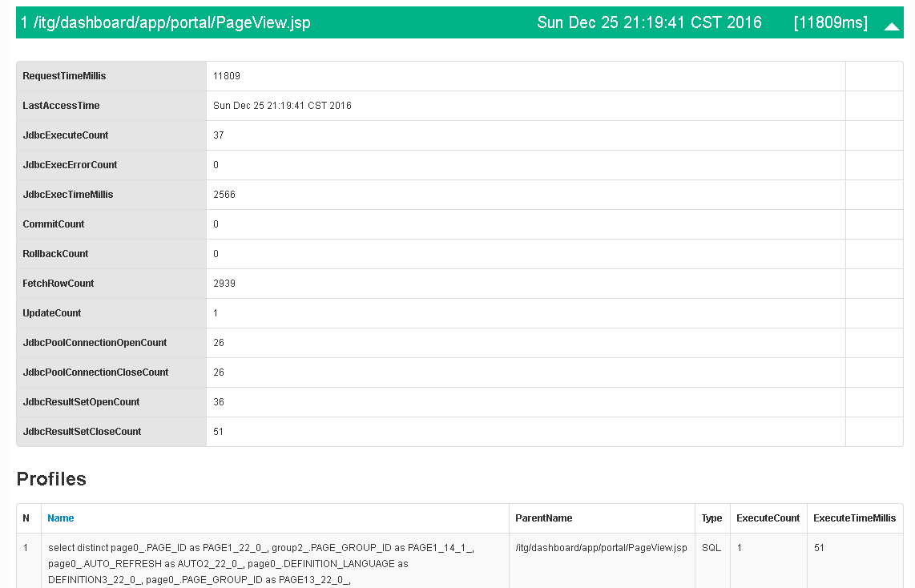Screen dimensions: 915x588
Task: Click the /itg/dashboard/app/portal/PageView.jsp header title
Action: pyautogui.click(x=166, y=23)
